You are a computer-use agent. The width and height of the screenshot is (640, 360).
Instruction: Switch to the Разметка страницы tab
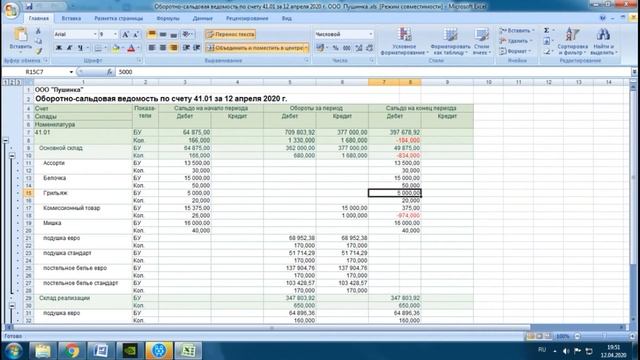(118, 18)
